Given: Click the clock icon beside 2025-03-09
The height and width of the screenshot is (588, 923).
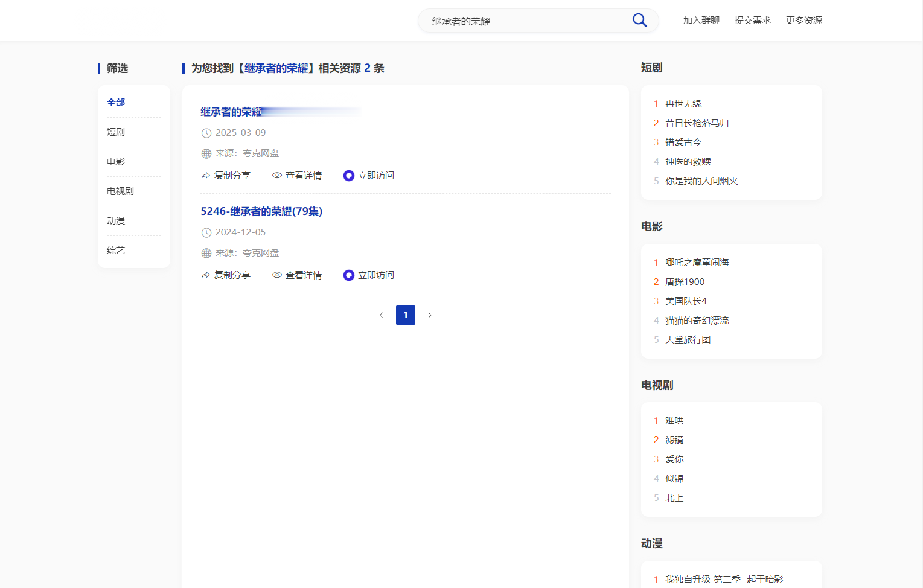Looking at the screenshot, I should pos(205,132).
